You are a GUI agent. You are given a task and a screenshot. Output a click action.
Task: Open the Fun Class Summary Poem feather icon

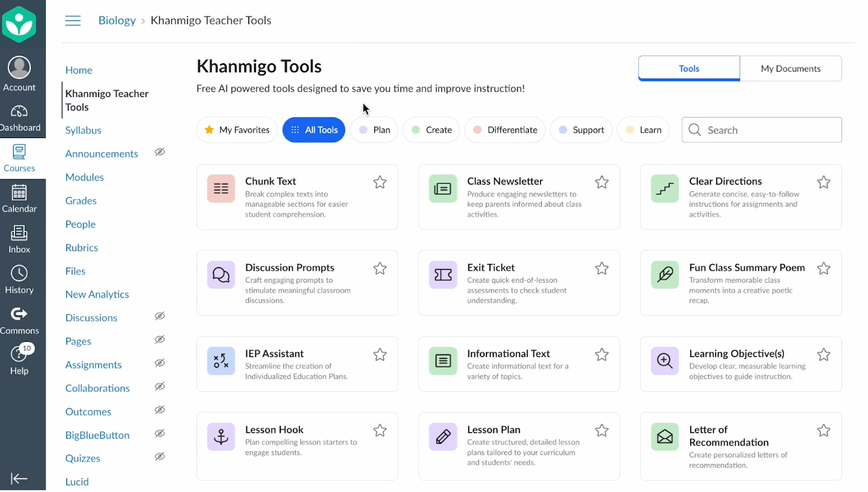click(665, 275)
